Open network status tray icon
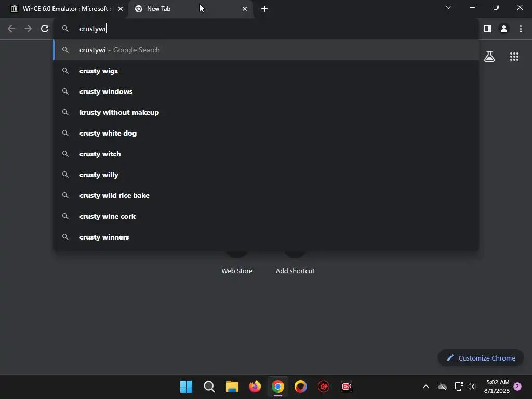Viewport: 532px width, 399px height. 459,387
